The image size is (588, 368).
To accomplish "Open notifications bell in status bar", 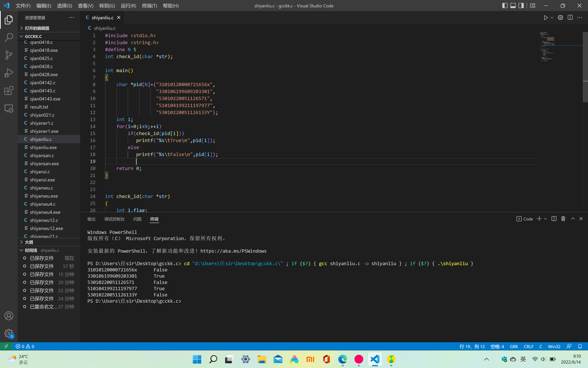I will [x=580, y=346].
